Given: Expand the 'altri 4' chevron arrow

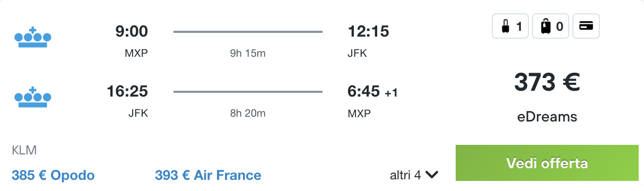Looking at the screenshot, I should (432, 175).
